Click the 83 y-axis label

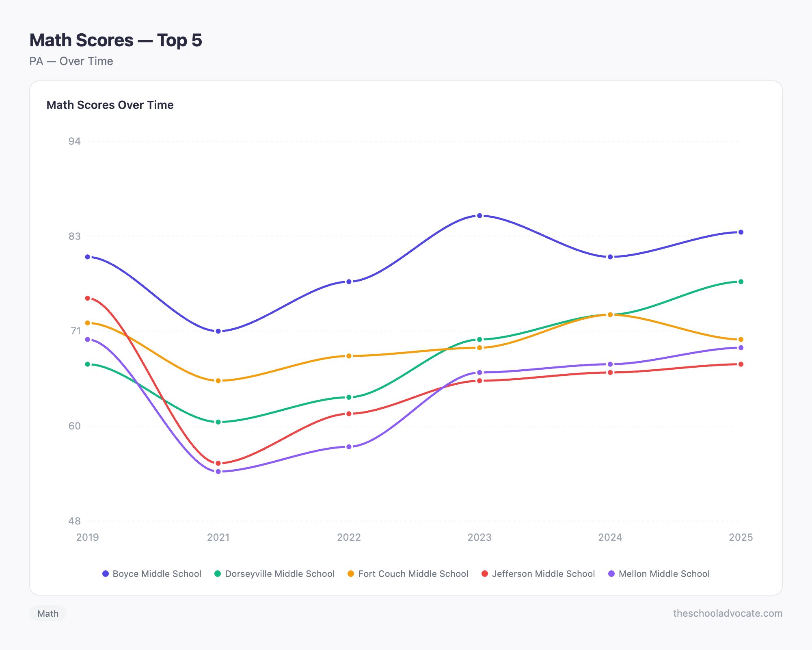(75, 236)
